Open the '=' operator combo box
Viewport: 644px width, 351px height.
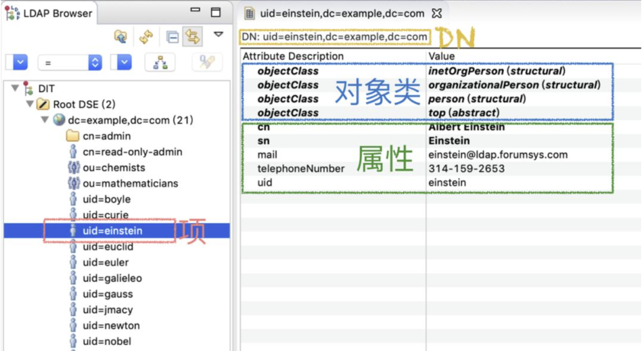tap(69, 63)
